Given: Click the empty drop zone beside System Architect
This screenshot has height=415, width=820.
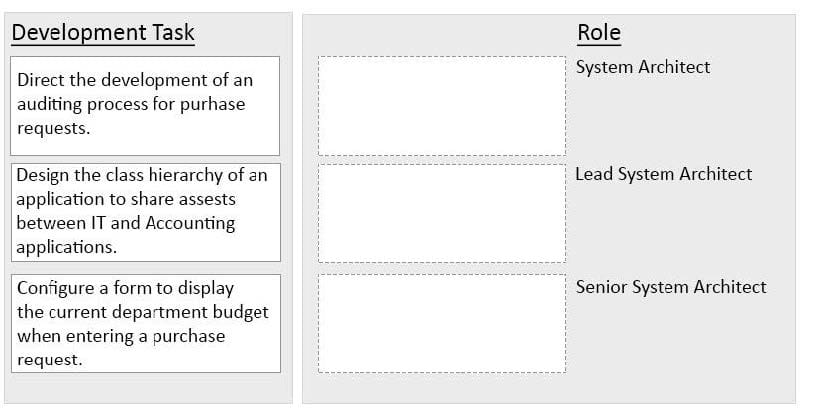Looking at the screenshot, I should 442,106.
